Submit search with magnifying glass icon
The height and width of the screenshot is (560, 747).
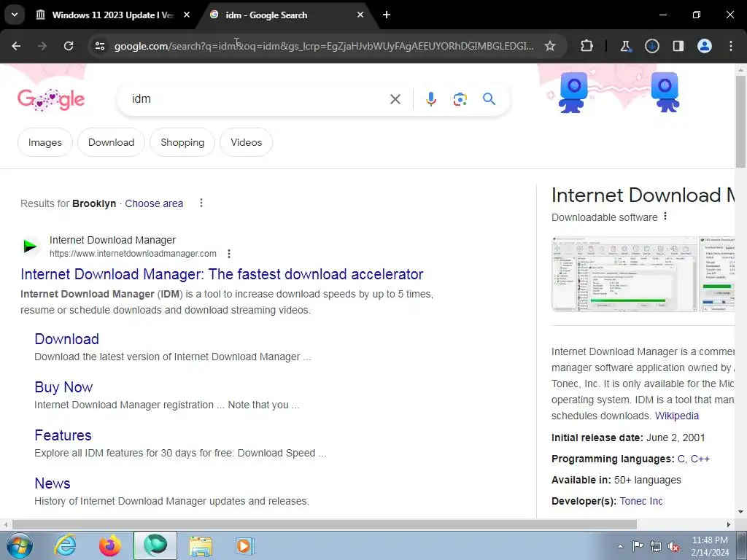coord(489,99)
